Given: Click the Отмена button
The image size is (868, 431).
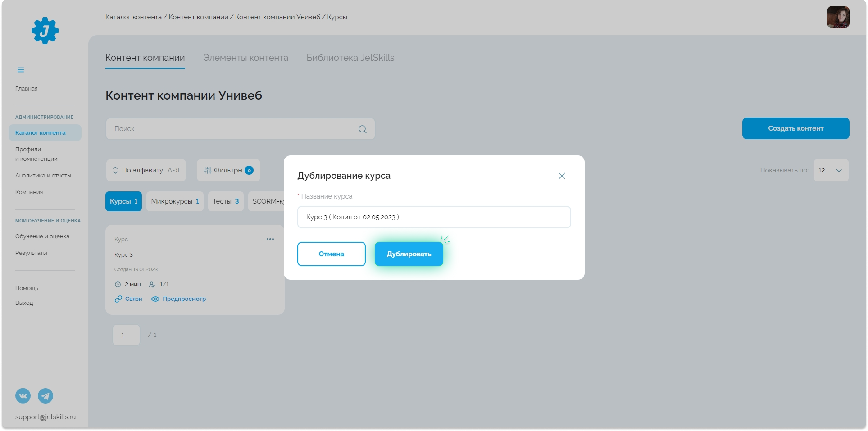Looking at the screenshot, I should [x=331, y=254].
